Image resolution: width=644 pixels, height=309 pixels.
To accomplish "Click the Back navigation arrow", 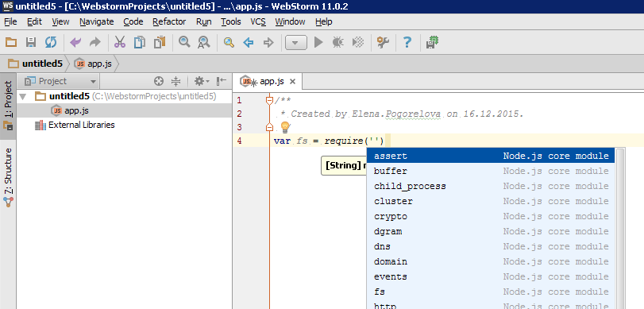I will click(x=248, y=42).
